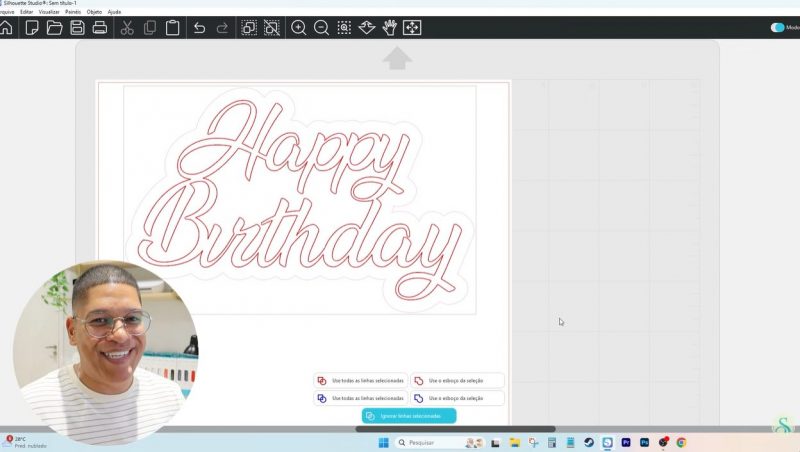Click the 'Ignorar linhas selecionadas' button
800x452 pixels.
click(x=409, y=416)
